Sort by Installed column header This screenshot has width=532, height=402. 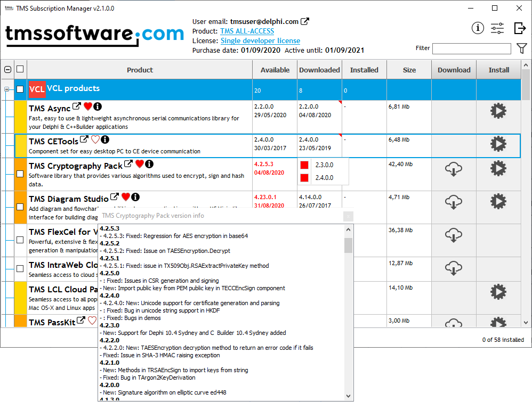pyautogui.click(x=365, y=70)
